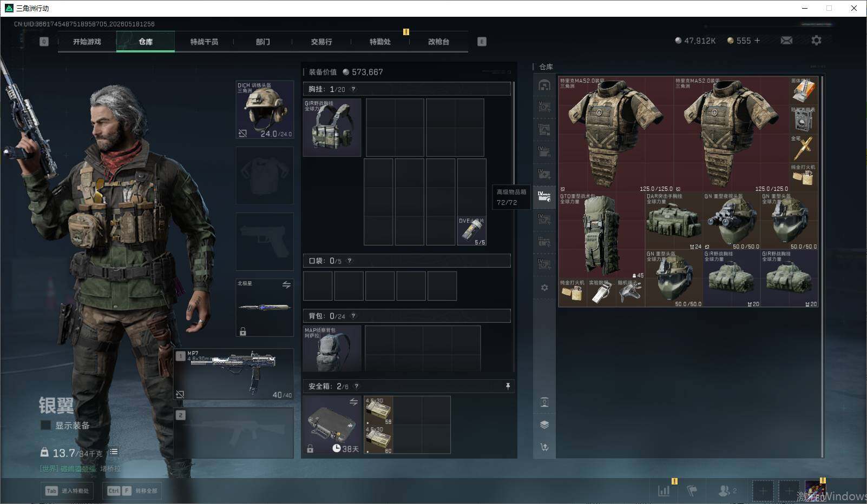Select the DAR突击手胸挂 chest rig

[x=674, y=222]
